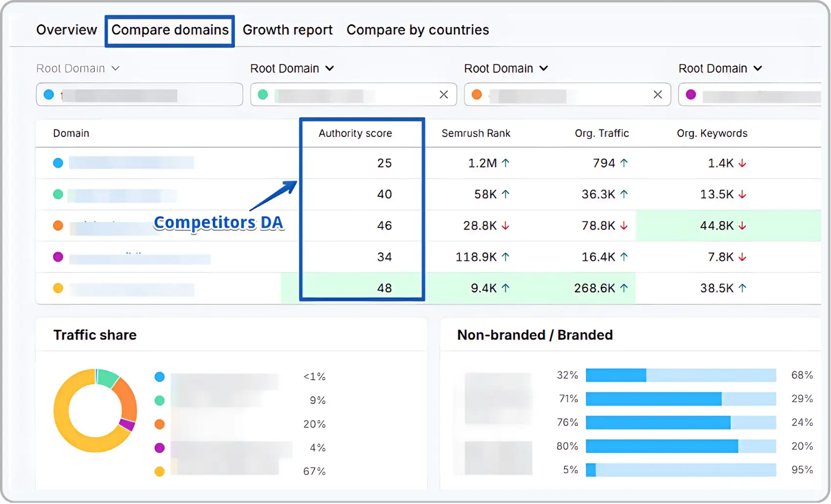This screenshot has width=831, height=504.
Task: Click the Traffic share legend value 9%
Action: [318, 400]
